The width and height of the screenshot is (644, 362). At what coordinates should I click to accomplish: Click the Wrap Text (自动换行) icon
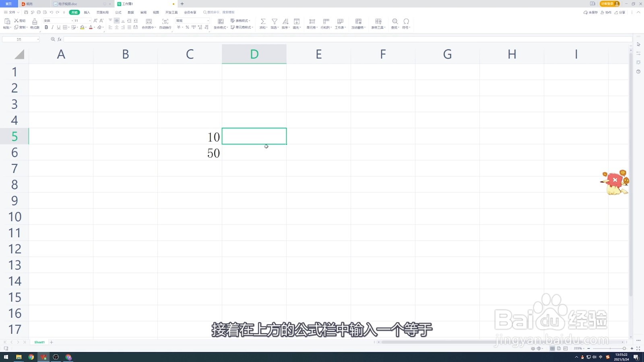click(x=165, y=21)
